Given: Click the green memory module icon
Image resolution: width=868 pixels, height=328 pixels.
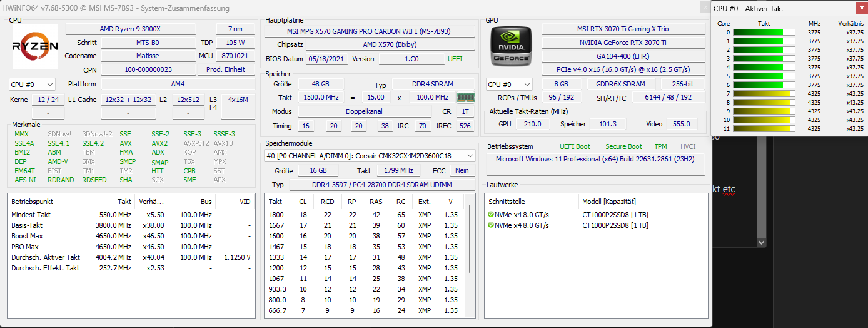Looking at the screenshot, I should (x=465, y=97).
